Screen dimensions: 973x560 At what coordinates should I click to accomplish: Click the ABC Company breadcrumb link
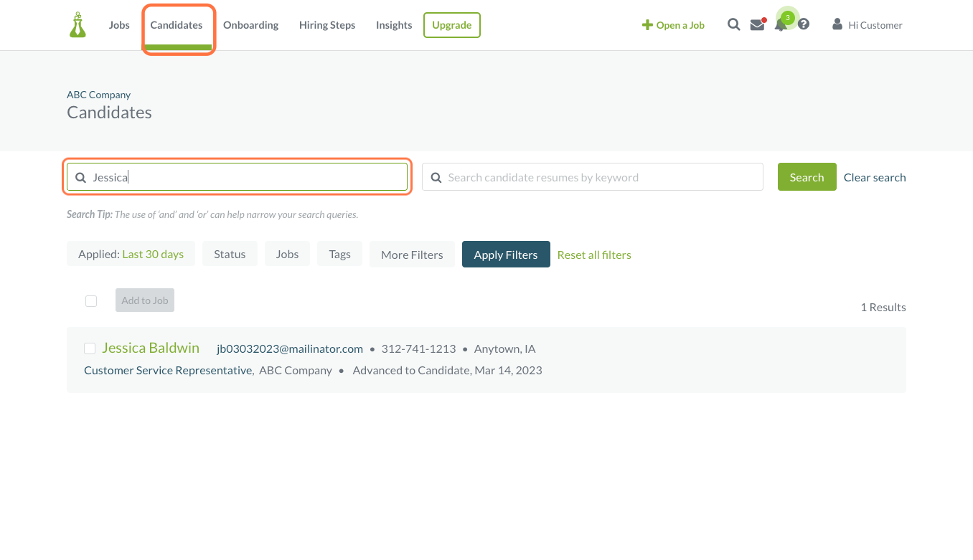point(99,95)
